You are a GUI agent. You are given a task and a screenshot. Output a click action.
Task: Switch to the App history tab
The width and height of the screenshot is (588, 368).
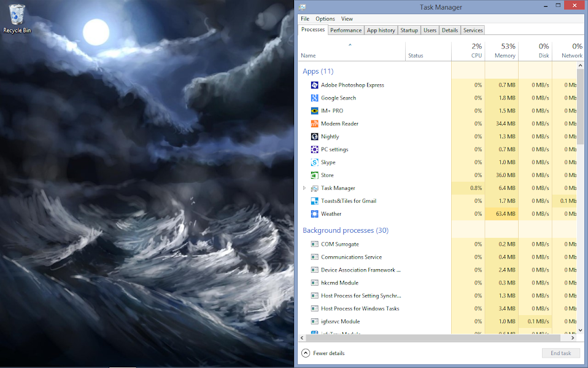[381, 31]
